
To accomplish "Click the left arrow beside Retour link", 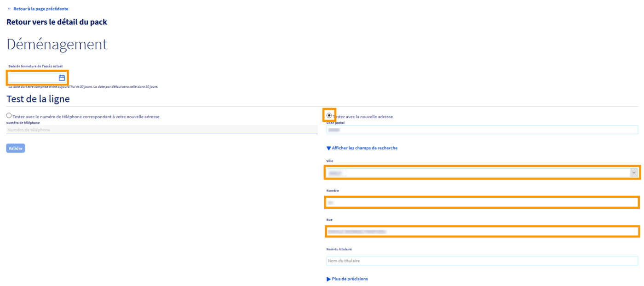I will click(9, 9).
